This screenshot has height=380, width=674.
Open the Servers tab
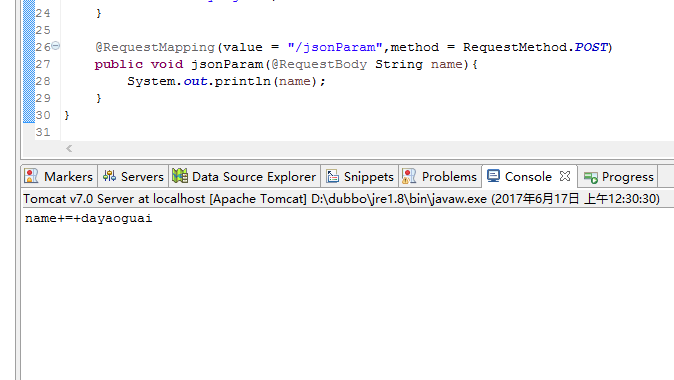click(x=133, y=176)
